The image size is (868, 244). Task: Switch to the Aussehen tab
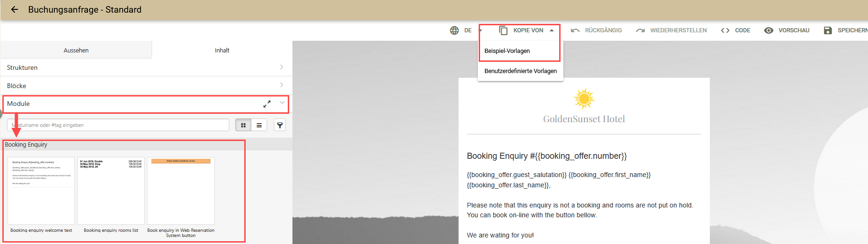pyautogui.click(x=76, y=50)
